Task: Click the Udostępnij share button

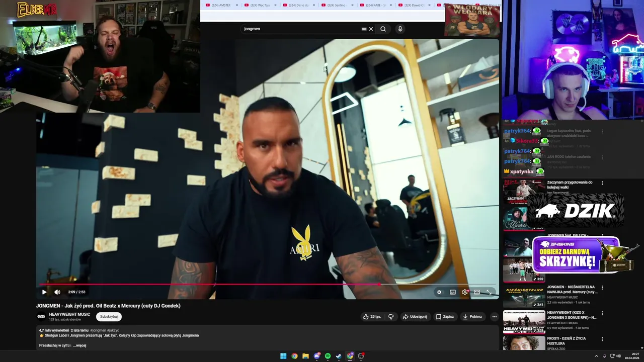Action: coord(415,317)
